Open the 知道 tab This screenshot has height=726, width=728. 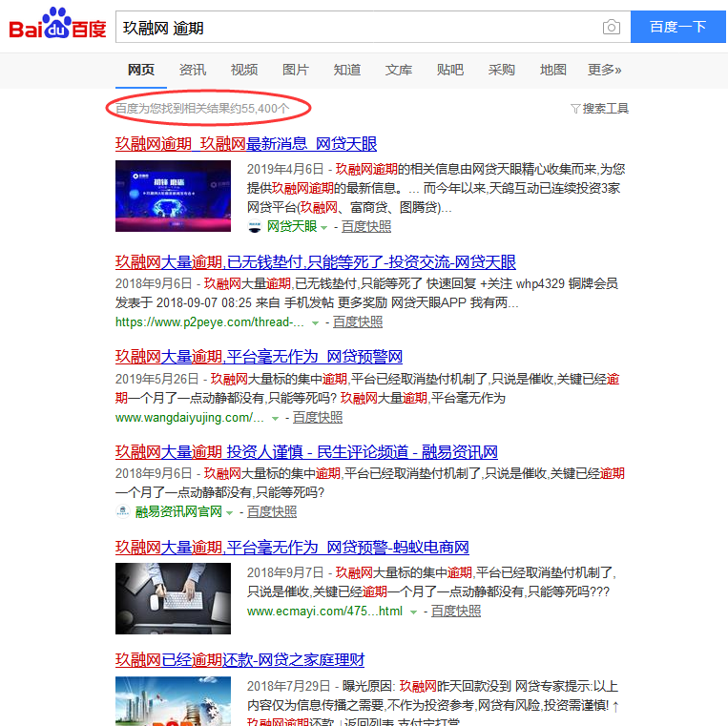(346, 70)
